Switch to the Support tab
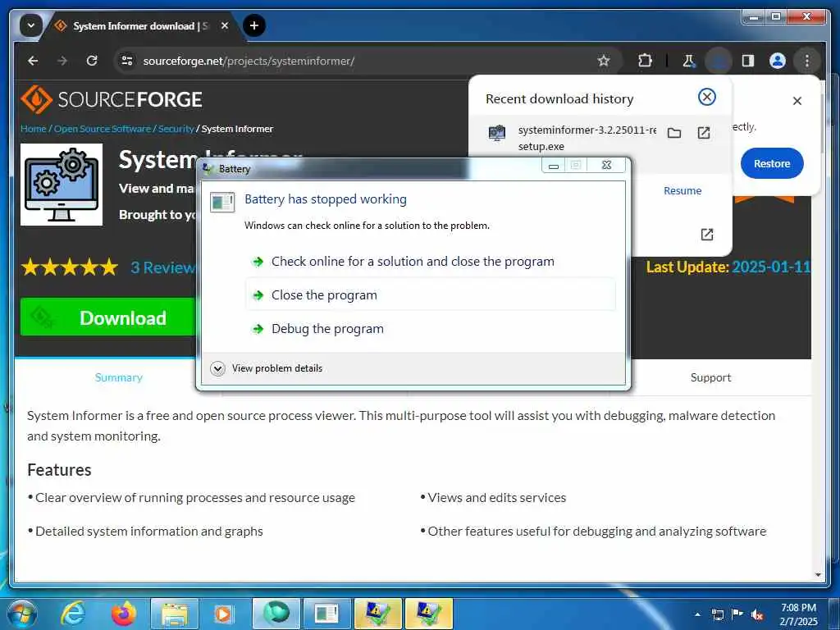This screenshot has height=630, width=840. [x=710, y=377]
